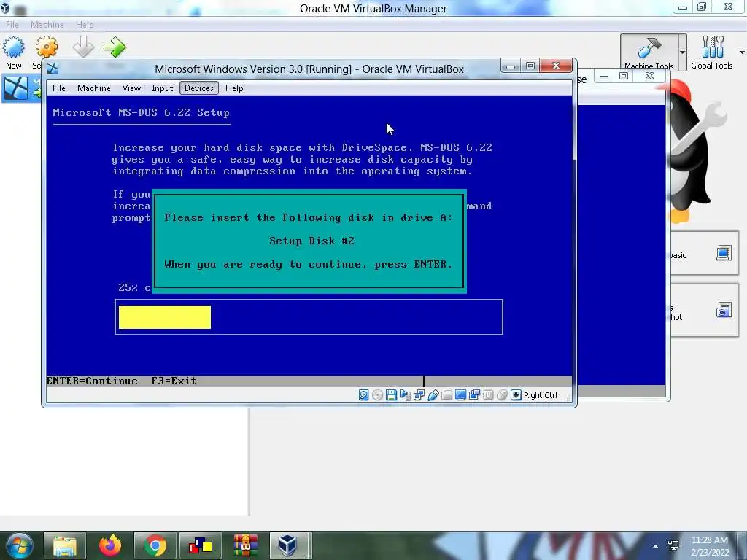This screenshot has width=747, height=560.
Task: Click the Details tool icon near 'basic'
Action: (724, 253)
